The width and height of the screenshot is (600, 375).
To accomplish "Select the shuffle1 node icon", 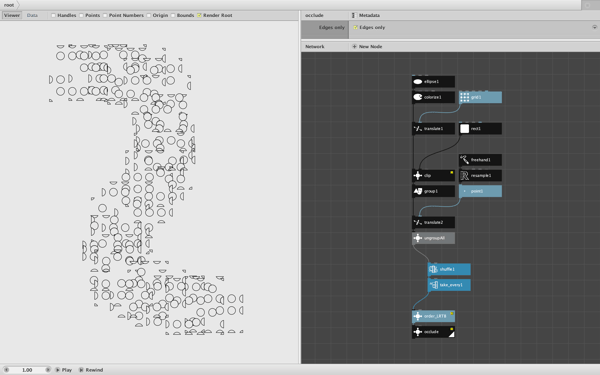I will 433,269.
